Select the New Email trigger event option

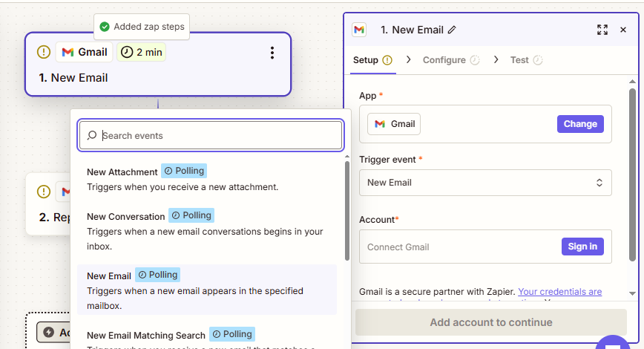coord(207,290)
